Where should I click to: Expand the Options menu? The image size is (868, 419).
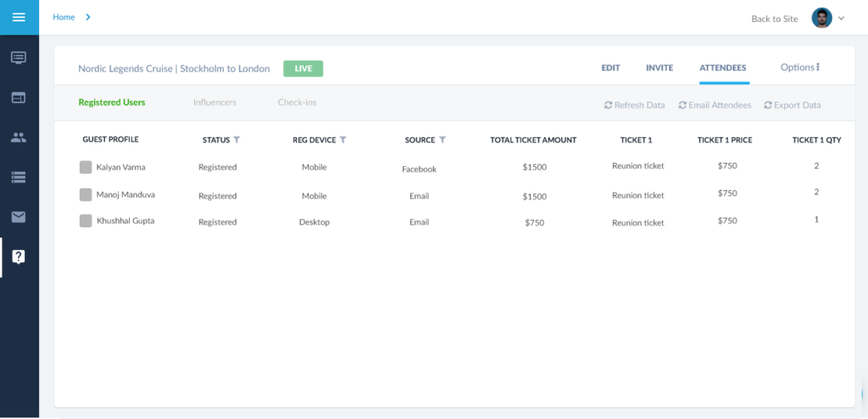(800, 68)
